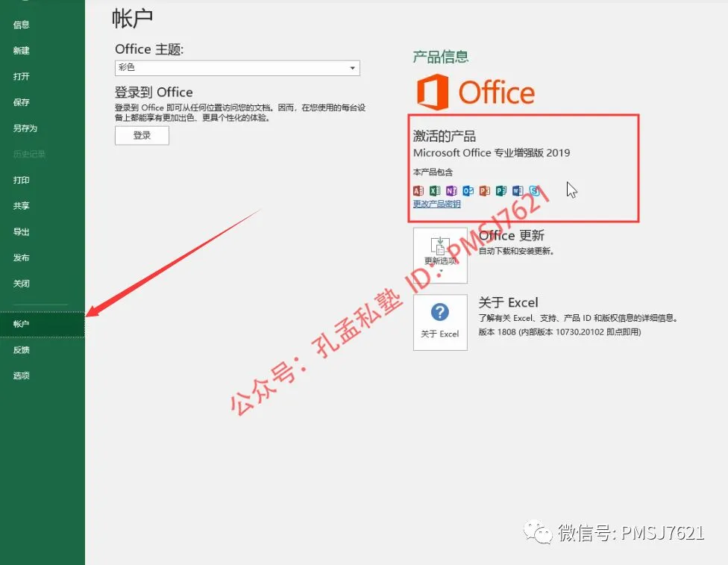
Task: Click the 帐户 page title
Action: [132, 19]
